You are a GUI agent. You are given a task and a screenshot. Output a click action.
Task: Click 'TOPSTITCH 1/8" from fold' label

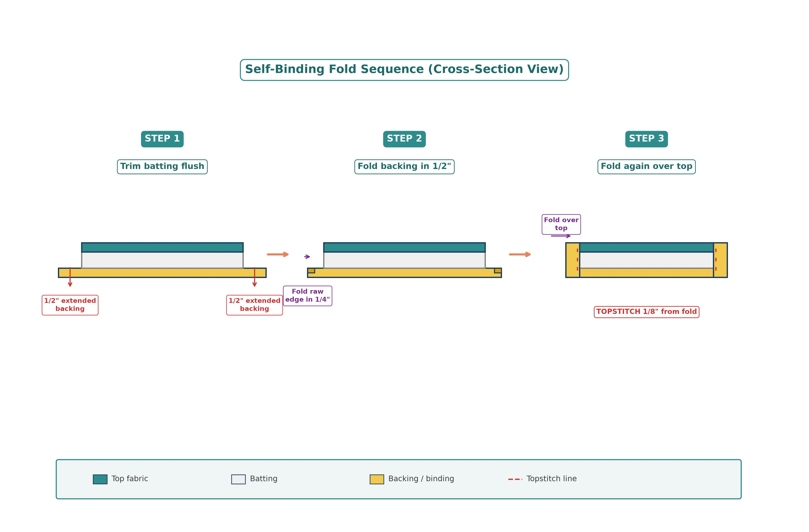click(646, 312)
